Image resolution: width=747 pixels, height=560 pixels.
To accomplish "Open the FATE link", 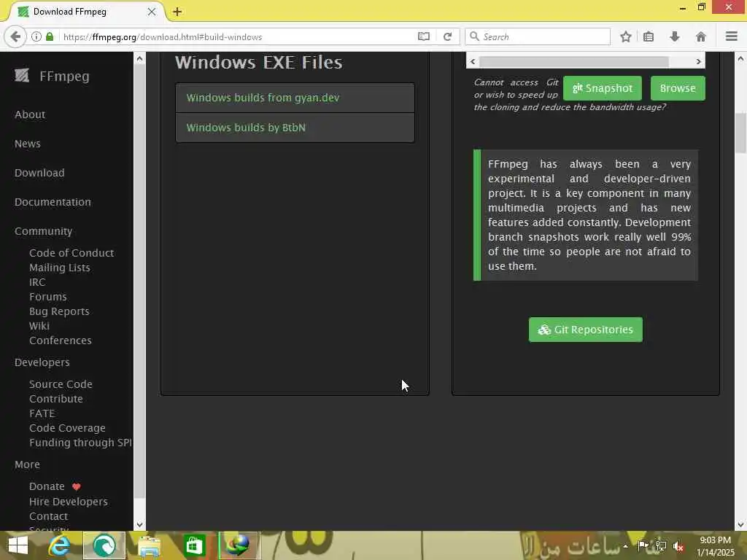I will pyautogui.click(x=42, y=413).
